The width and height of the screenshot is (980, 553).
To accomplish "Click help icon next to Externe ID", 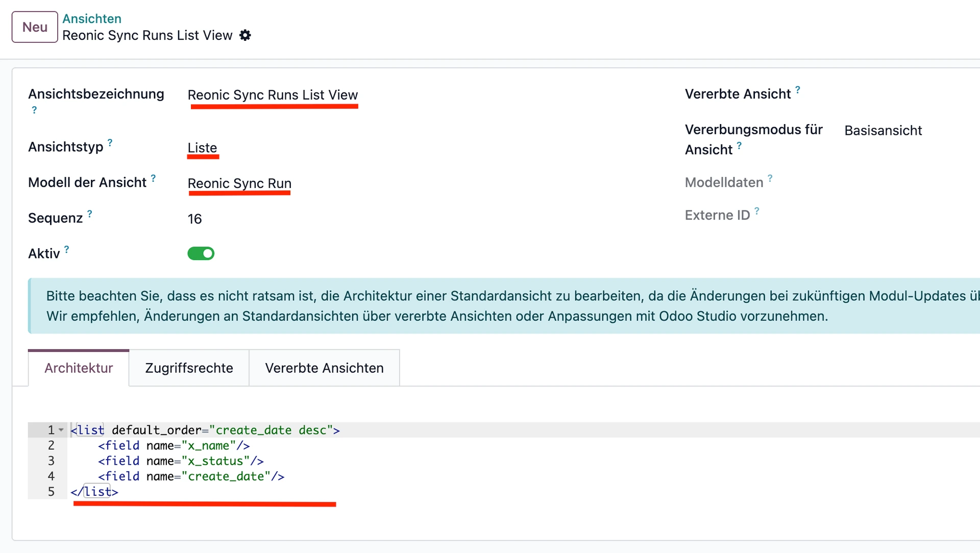I will [x=757, y=210].
